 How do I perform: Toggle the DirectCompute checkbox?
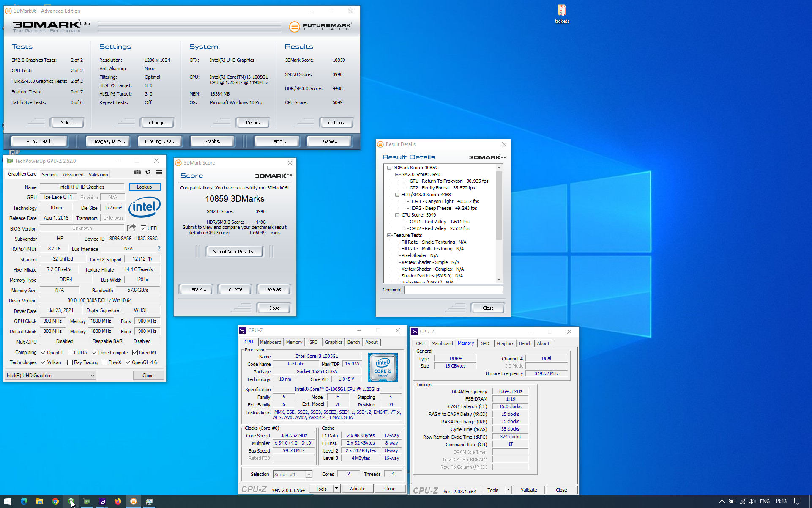click(x=95, y=352)
